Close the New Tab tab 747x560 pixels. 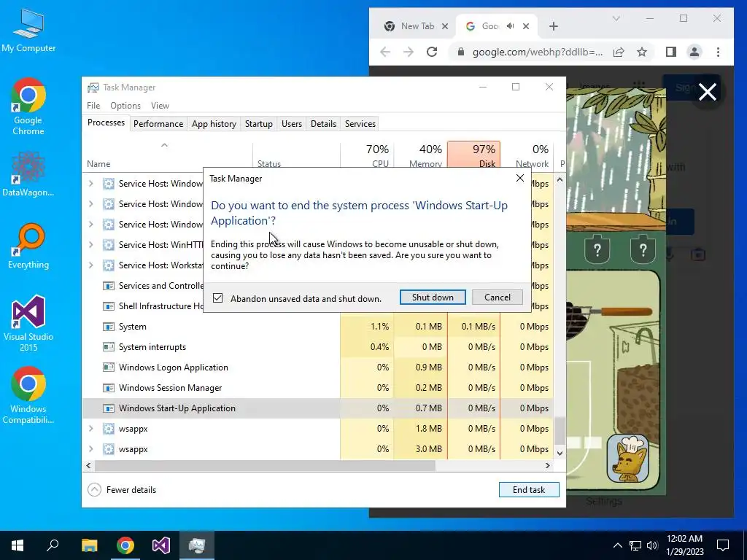pyautogui.click(x=444, y=26)
